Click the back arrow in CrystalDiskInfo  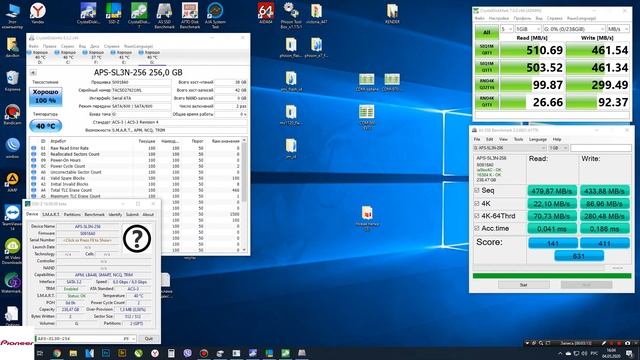click(33, 73)
